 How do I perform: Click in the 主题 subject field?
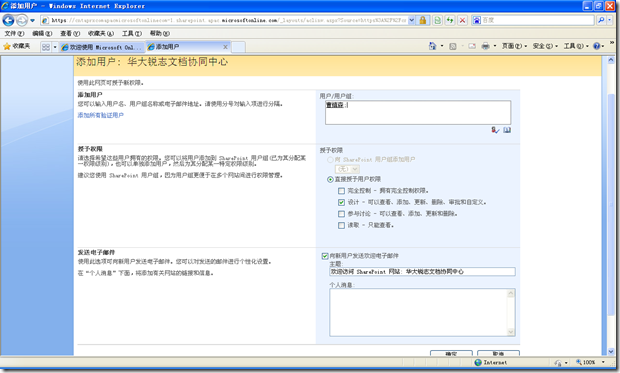(x=422, y=272)
